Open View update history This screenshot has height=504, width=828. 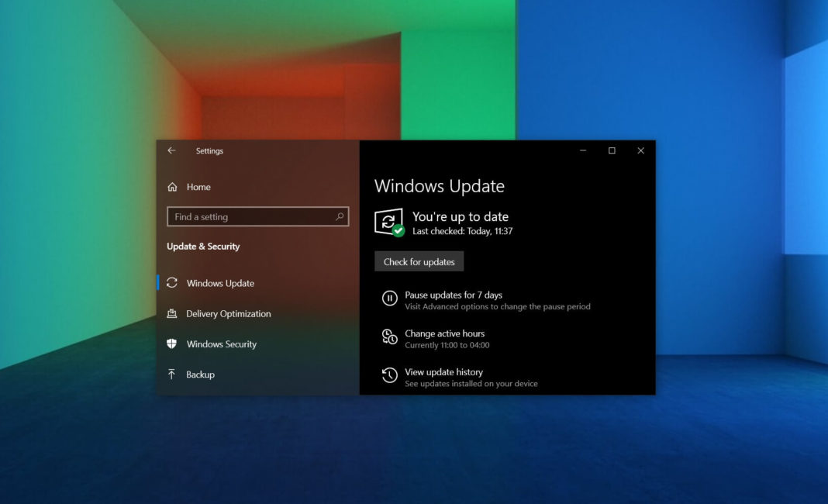(x=443, y=372)
